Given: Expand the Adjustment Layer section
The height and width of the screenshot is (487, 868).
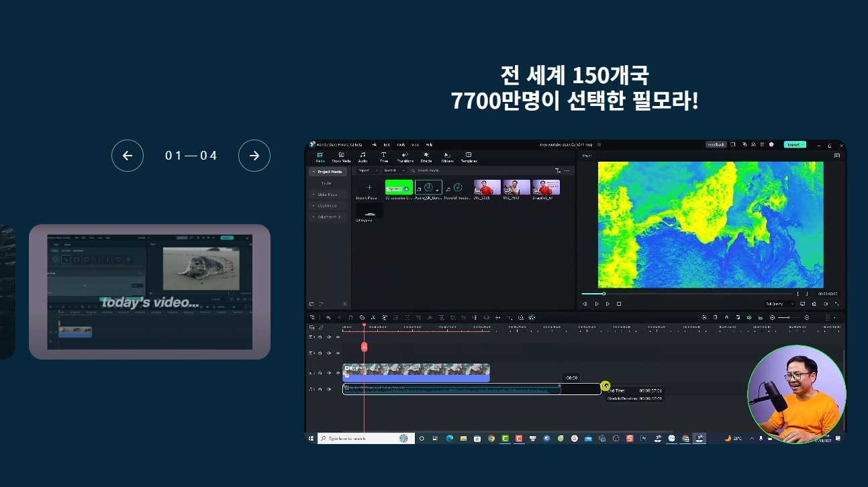Looking at the screenshot, I should coord(313,217).
